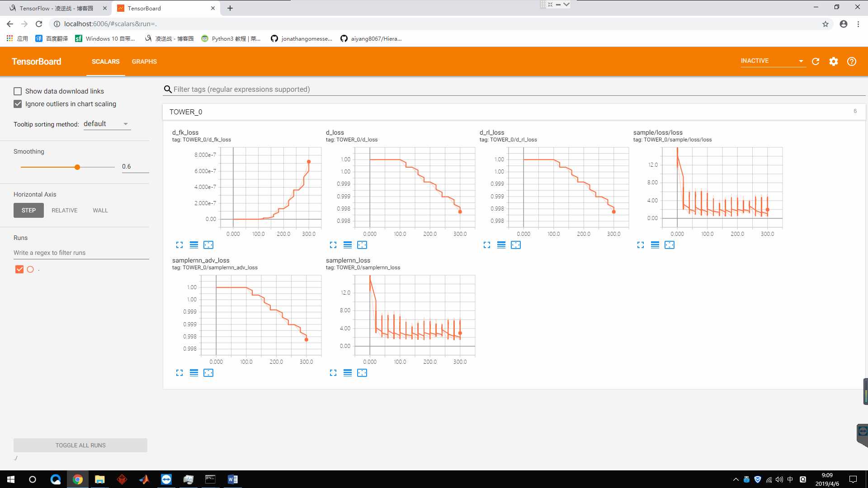Image resolution: width=868 pixels, height=488 pixels.
Task: Fit domain to data for samplernn_loss chart
Action: [362, 373]
